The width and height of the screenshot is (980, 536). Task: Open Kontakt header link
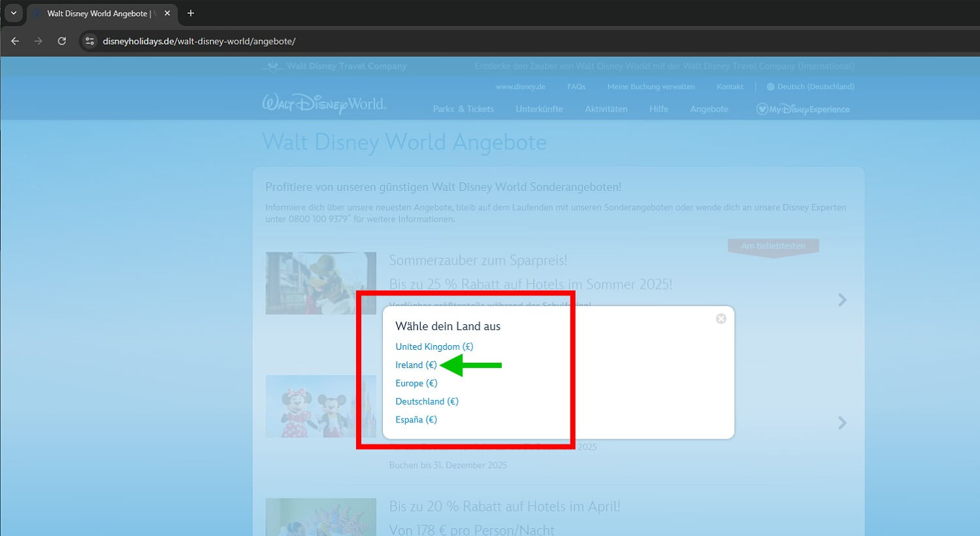tap(730, 86)
